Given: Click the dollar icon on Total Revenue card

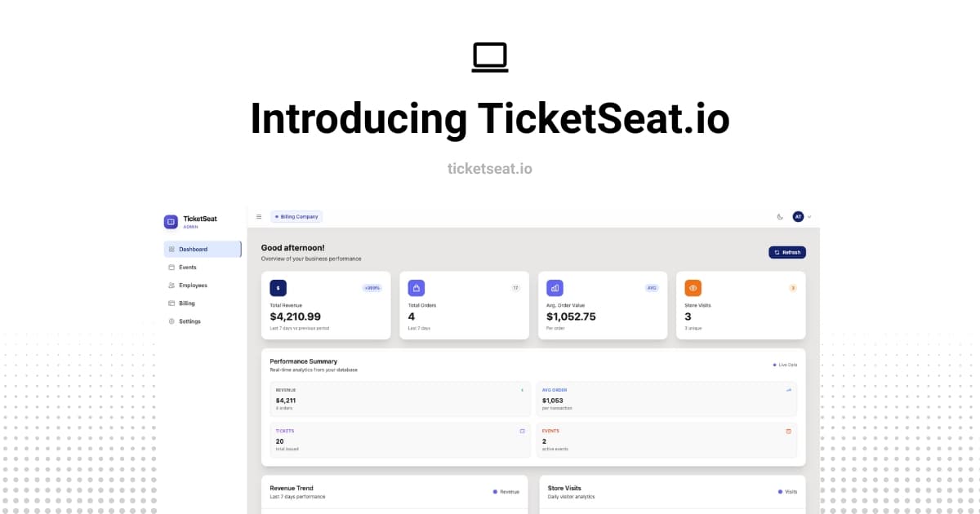Looking at the screenshot, I should tap(278, 288).
